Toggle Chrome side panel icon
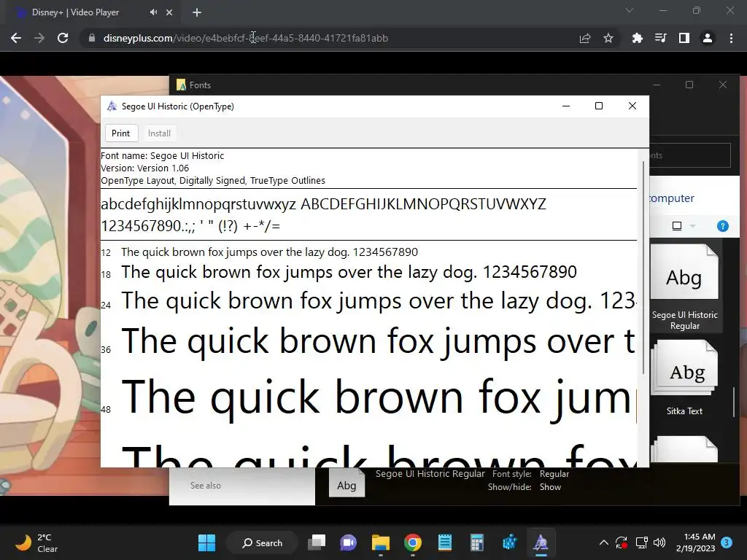The image size is (747, 560). coord(684,38)
